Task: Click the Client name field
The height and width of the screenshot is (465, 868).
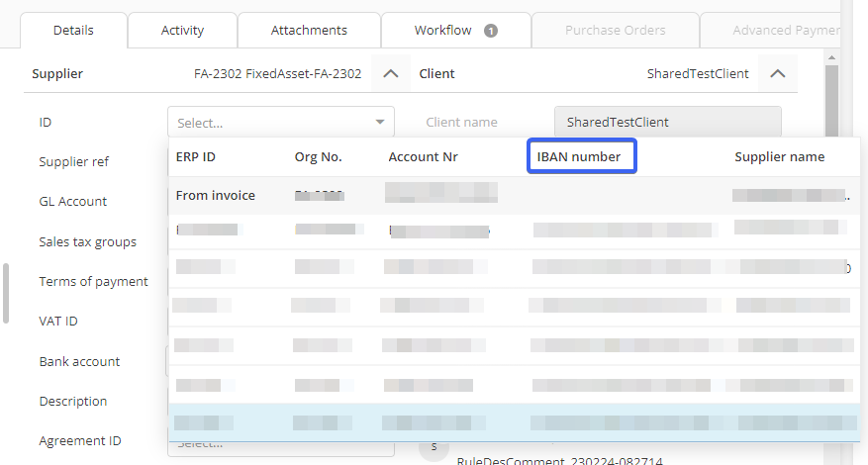Action: pos(667,123)
